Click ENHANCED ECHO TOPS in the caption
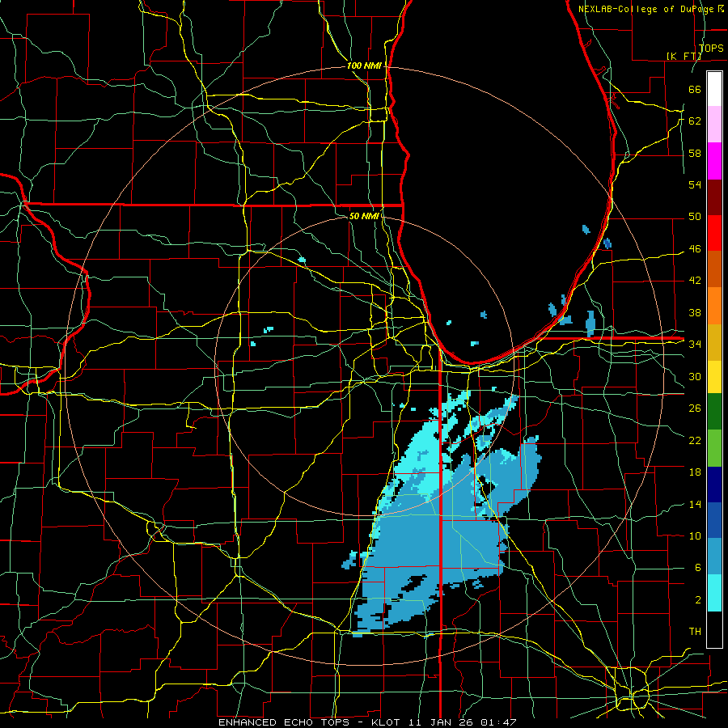 283,722
